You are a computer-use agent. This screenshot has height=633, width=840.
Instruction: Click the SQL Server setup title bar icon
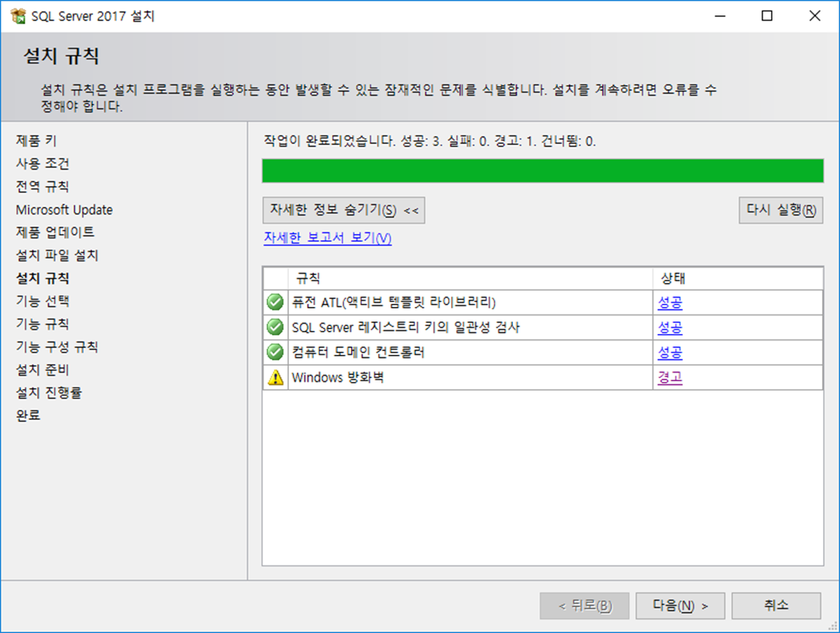[x=19, y=16]
